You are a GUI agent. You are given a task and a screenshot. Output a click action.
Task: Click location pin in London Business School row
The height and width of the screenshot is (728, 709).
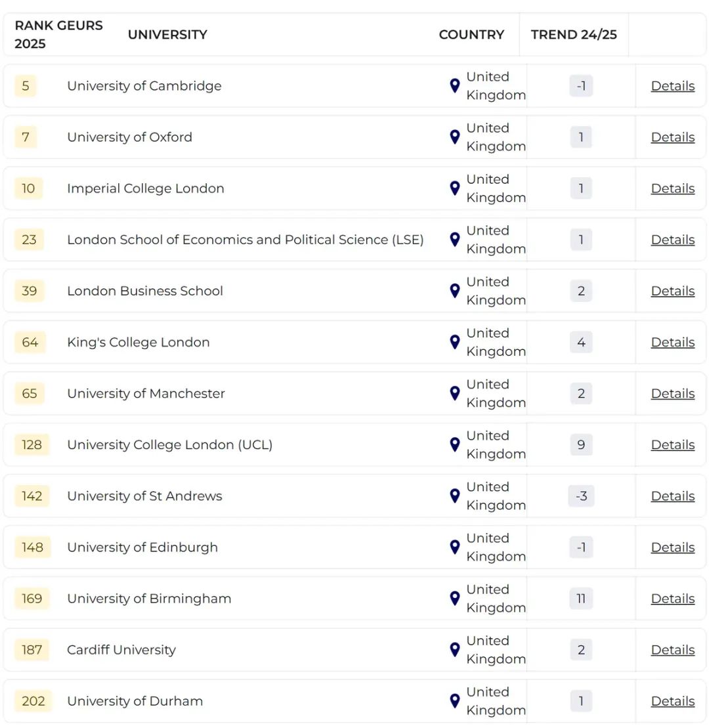tap(454, 291)
